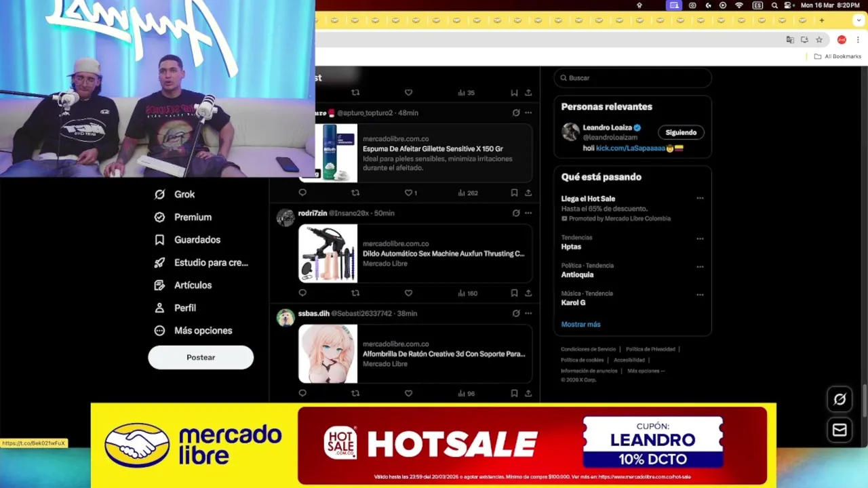Image resolution: width=868 pixels, height=488 pixels.
Task: Like rodri7zin's post
Action: (408, 293)
